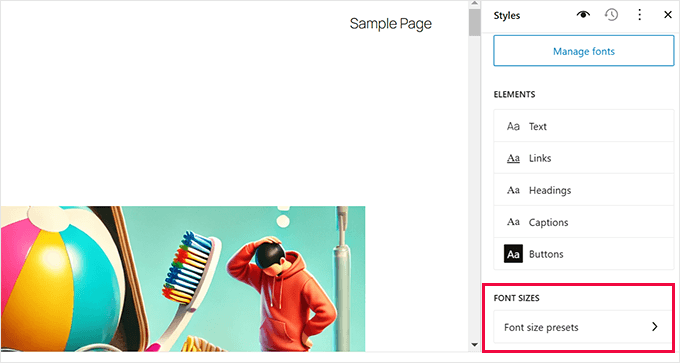Open the Links element typography settings
The image size is (680, 363).
[584, 158]
